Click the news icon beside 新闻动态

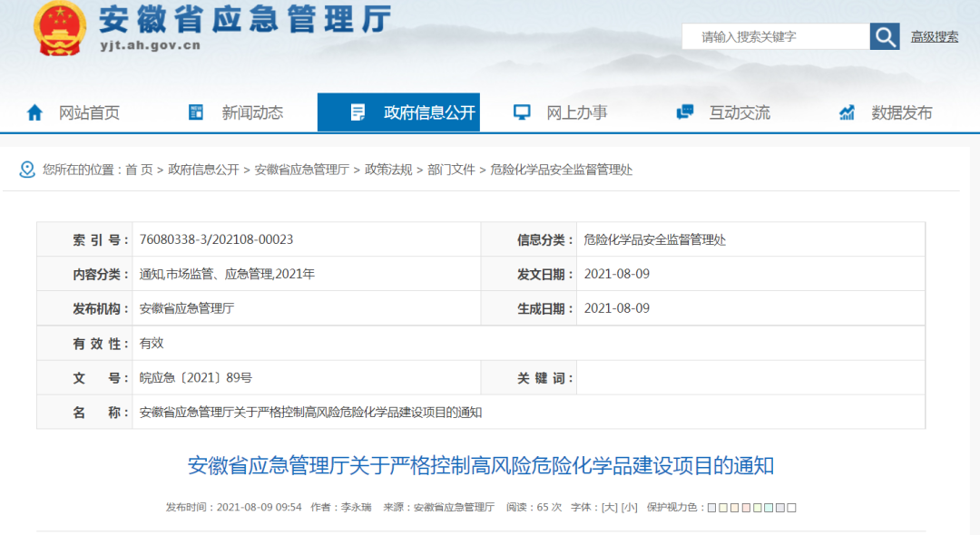tap(195, 112)
